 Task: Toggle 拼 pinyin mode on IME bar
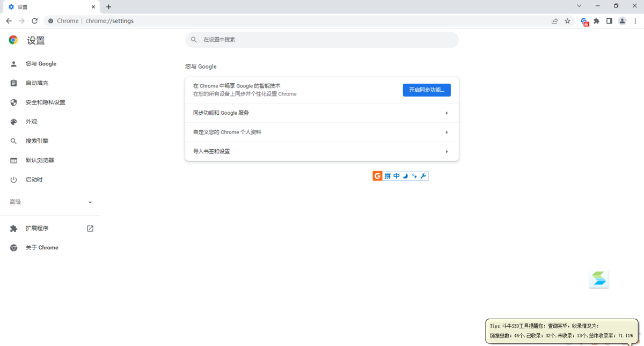tap(387, 175)
